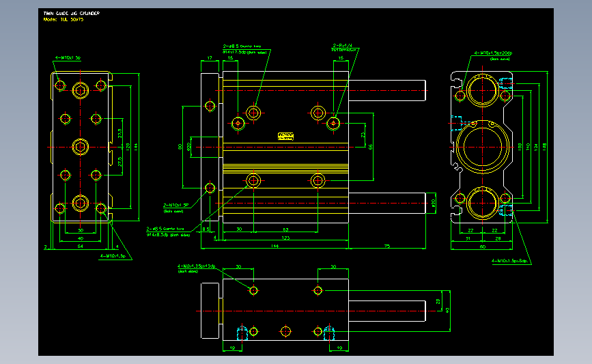
Task: Pick the '23' vertical dimension
Action: tap(363, 135)
